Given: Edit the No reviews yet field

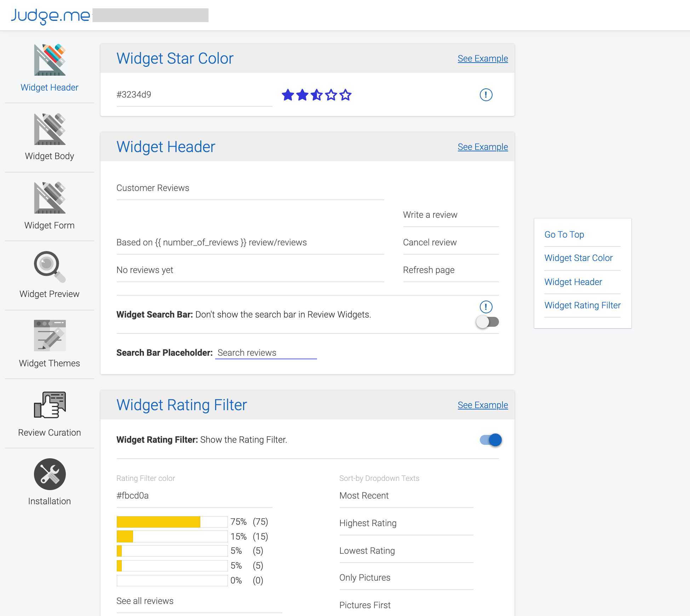Looking at the screenshot, I should click(x=250, y=270).
